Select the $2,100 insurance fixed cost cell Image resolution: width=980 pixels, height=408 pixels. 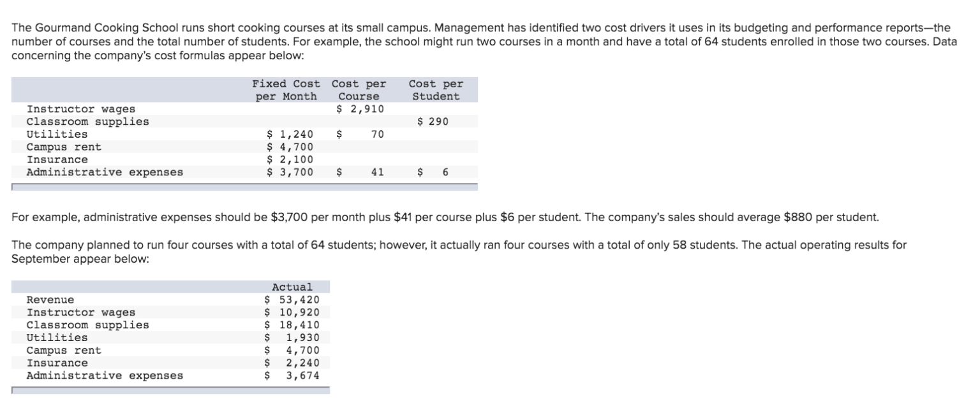click(x=290, y=159)
